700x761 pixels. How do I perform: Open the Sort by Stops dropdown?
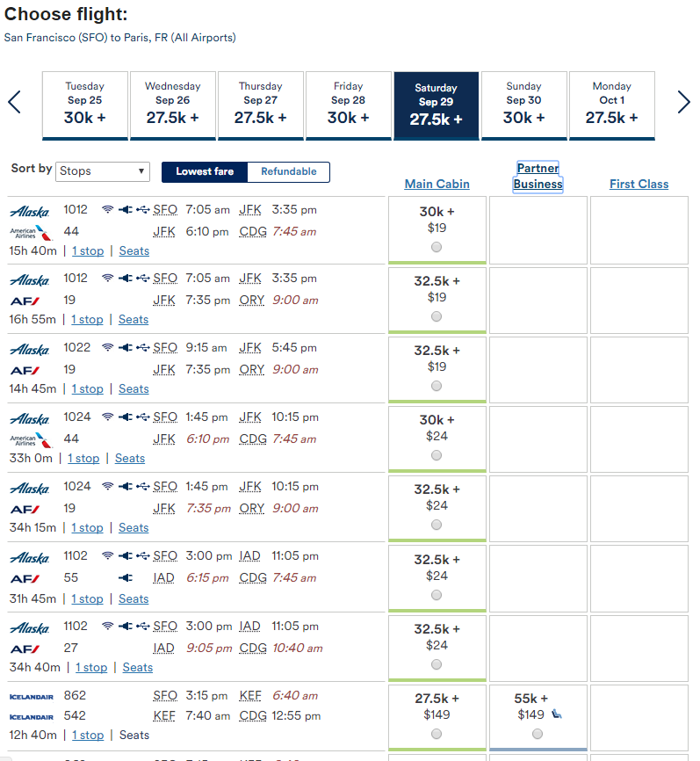point(103,171)
